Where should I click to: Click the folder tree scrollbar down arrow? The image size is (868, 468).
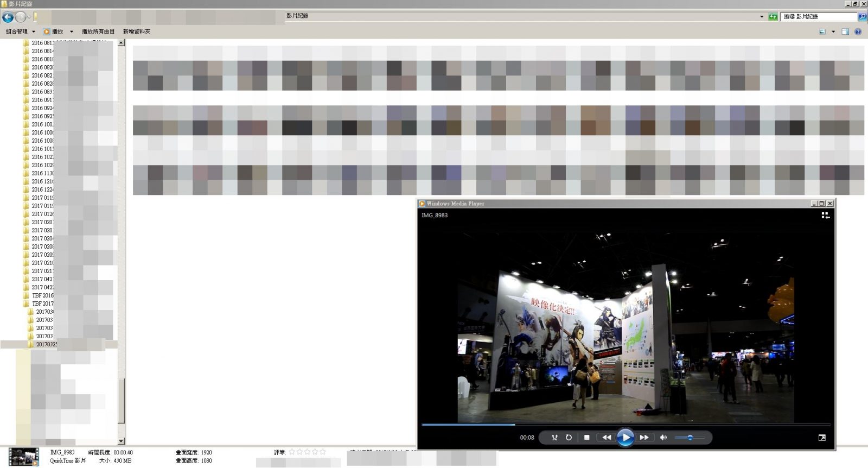coord(121,441)
